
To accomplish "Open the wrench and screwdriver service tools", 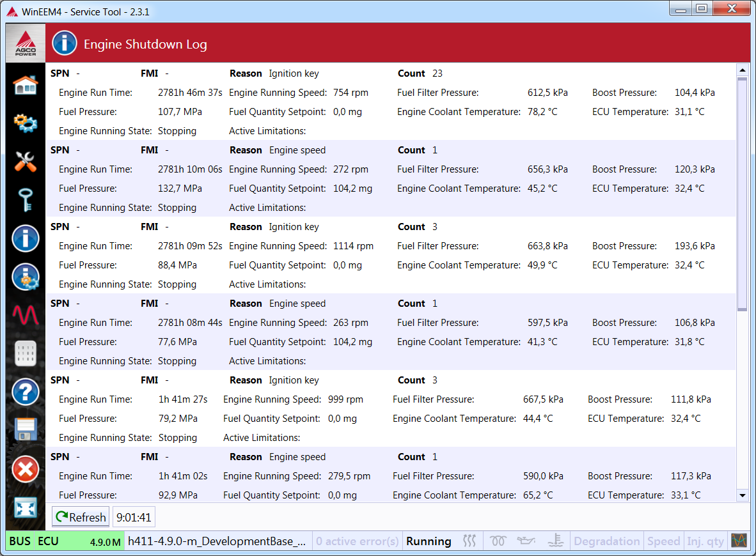I will tap(26, 162).
